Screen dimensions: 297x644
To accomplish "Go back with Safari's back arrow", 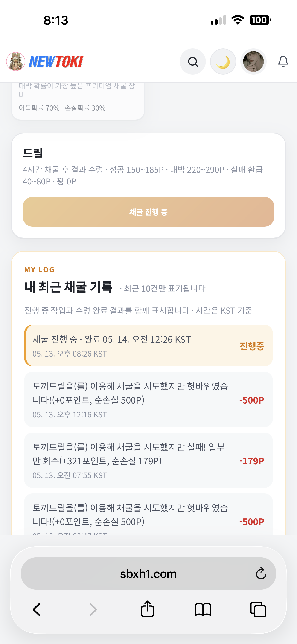I will click(x=37, y=609).
